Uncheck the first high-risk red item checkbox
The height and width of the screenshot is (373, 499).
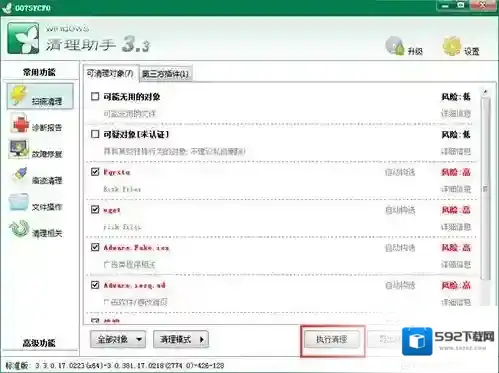click(x=95, y=172)
